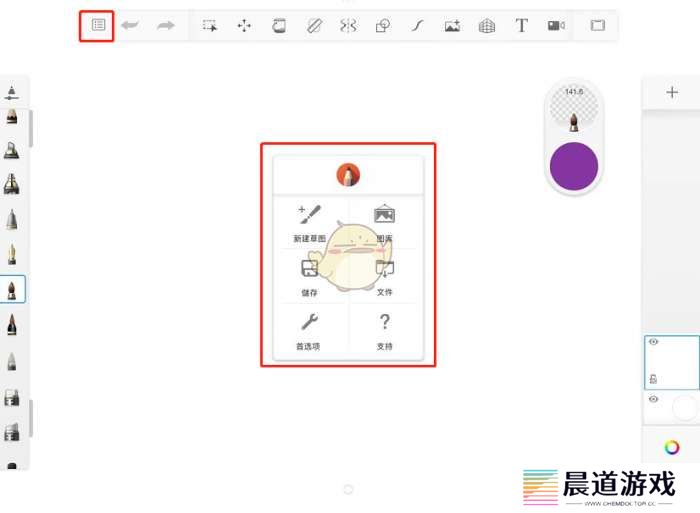Screen dimensions: 700x513
Task: Open 首选项 (Preferences) from the menu
Action: click(308, 331)
